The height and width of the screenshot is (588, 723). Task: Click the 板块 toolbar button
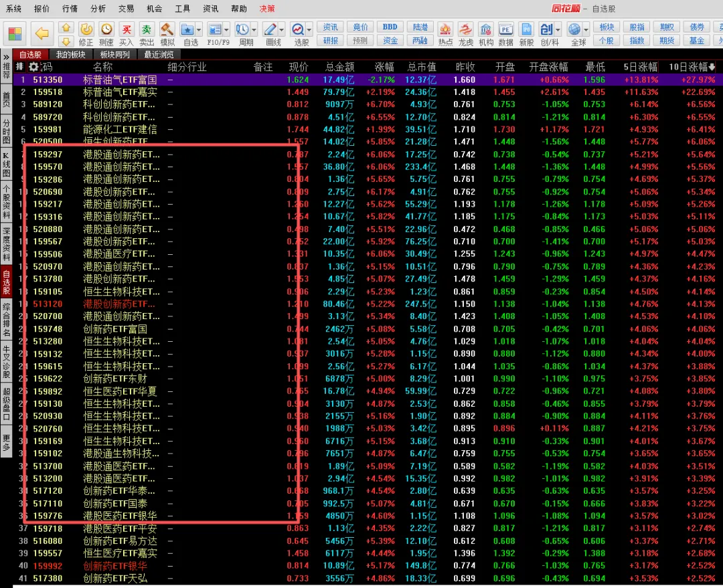click(x=607, y=27)
